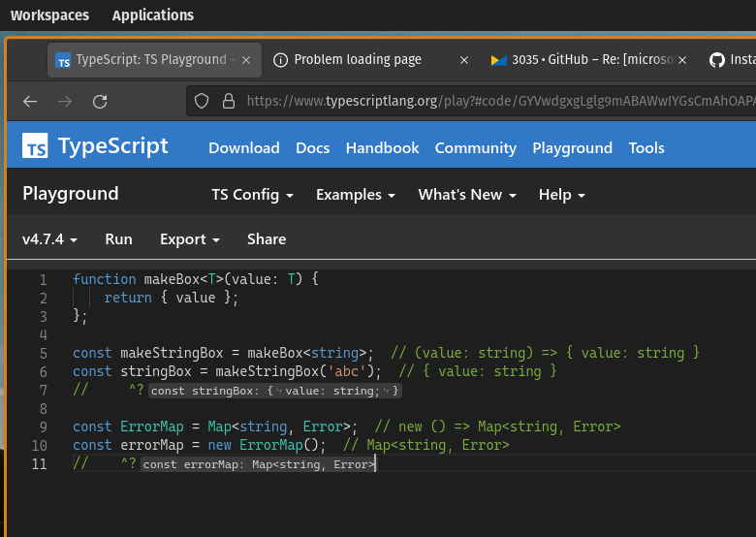
Task: Open the Applications menu
Action: 153,16
